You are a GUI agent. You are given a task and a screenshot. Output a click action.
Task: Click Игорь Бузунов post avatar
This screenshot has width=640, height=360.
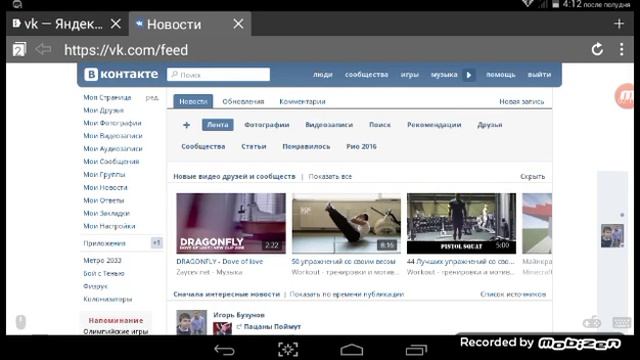point(191,322)
